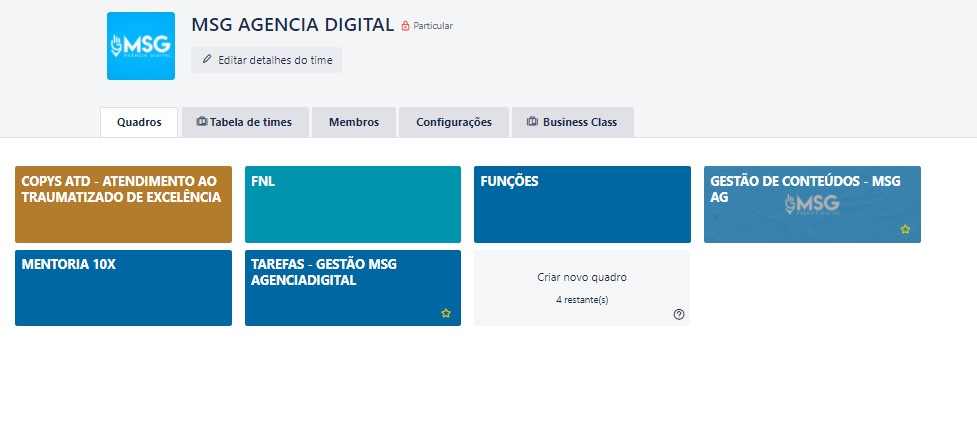
Task: Open help icon on Criar novo quadro tile
Action: coord(679,314)
